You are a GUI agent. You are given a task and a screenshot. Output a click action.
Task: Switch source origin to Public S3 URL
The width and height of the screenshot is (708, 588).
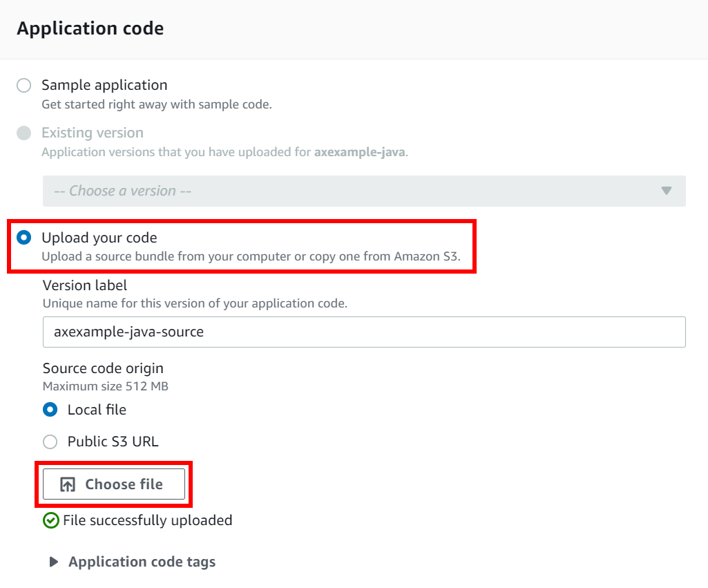pos(50,442)
